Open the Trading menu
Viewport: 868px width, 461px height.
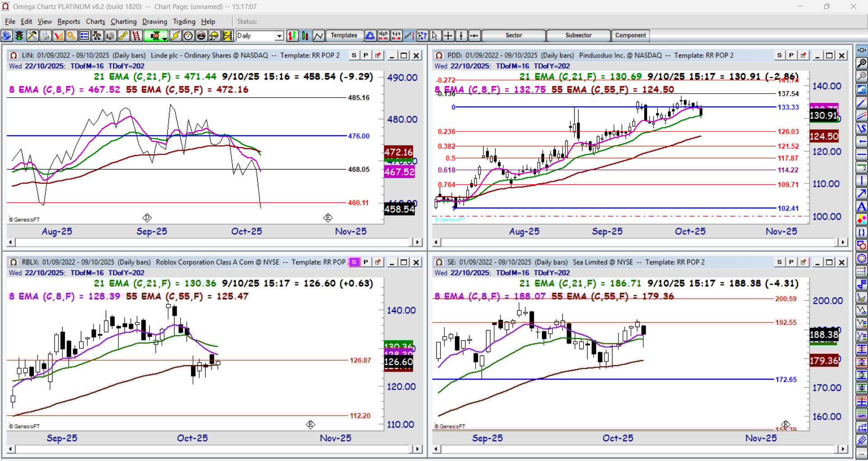pyautogui.click(x=184, y=21)
